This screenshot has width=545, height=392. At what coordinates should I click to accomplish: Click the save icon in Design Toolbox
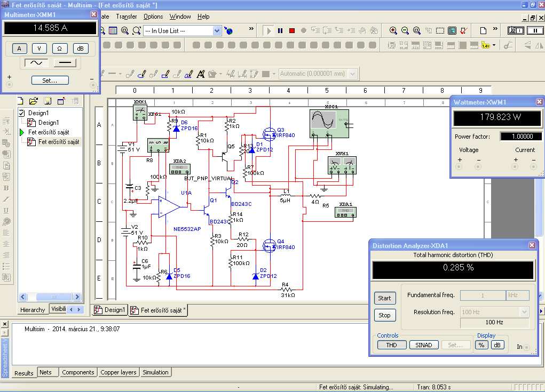point(48,100)
